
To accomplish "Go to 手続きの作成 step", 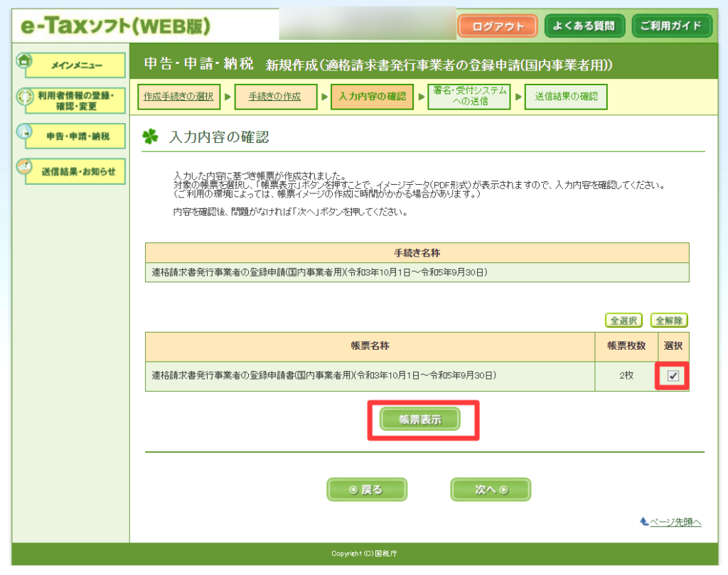I will click(x=274, y=97).
